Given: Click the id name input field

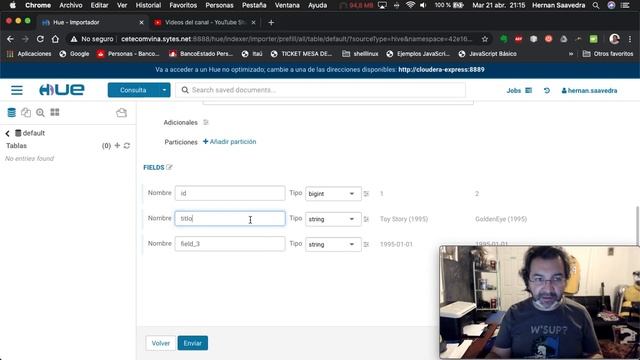Looking at the screenshot, I should pos(230,193).
